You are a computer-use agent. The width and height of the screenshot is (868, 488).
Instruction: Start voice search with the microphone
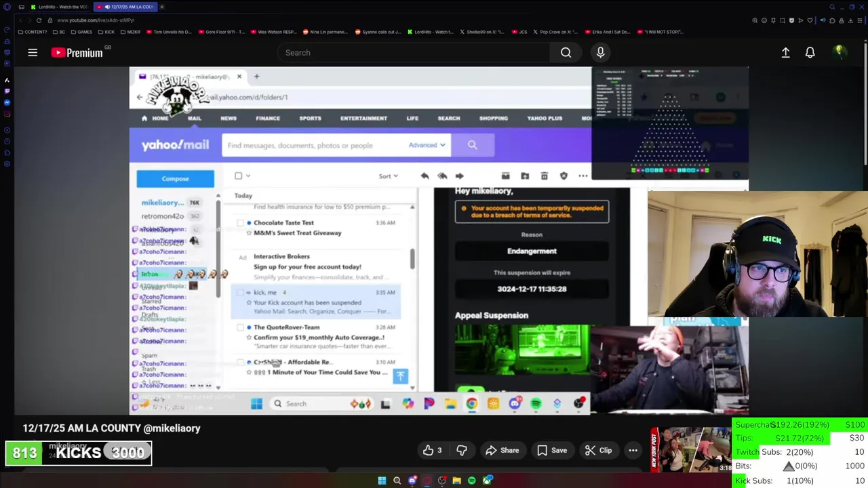[x=600, y=52]
